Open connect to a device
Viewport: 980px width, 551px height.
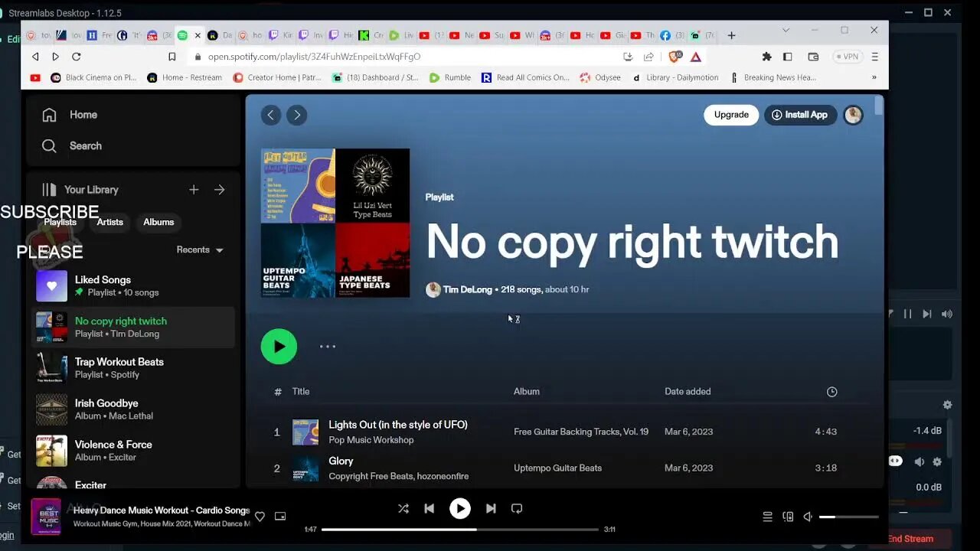(788, 517)
